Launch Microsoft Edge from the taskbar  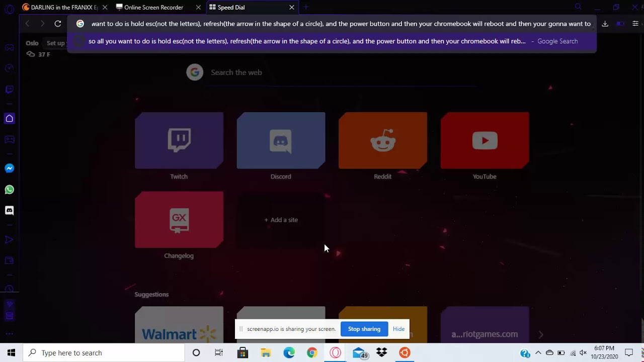[x=289, y=353]
